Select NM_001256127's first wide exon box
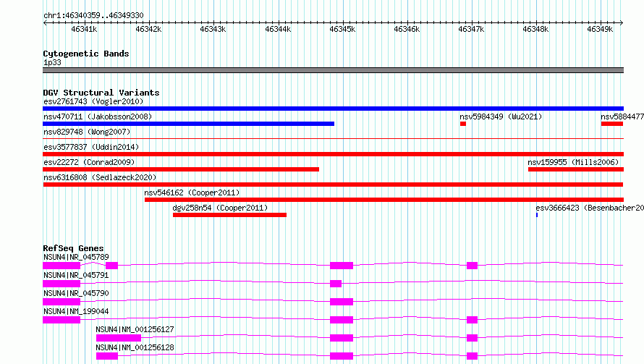 (x=119, y=338)
